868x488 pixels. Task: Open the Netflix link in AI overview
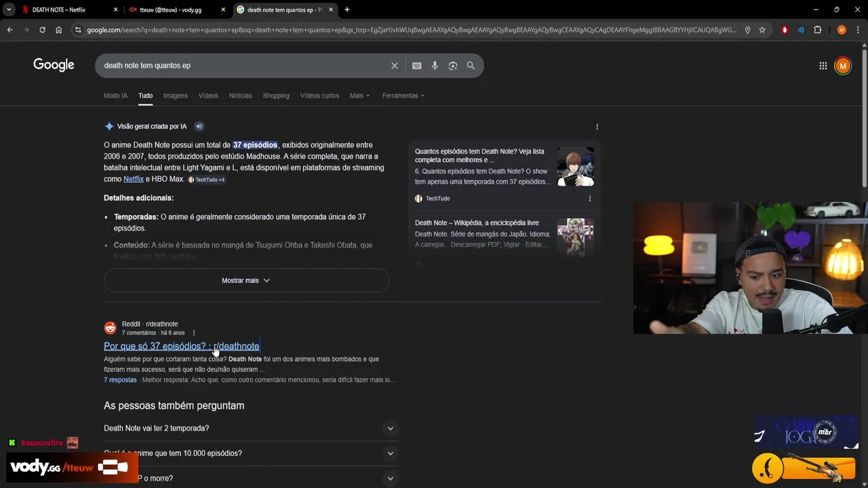pos(134,179)
